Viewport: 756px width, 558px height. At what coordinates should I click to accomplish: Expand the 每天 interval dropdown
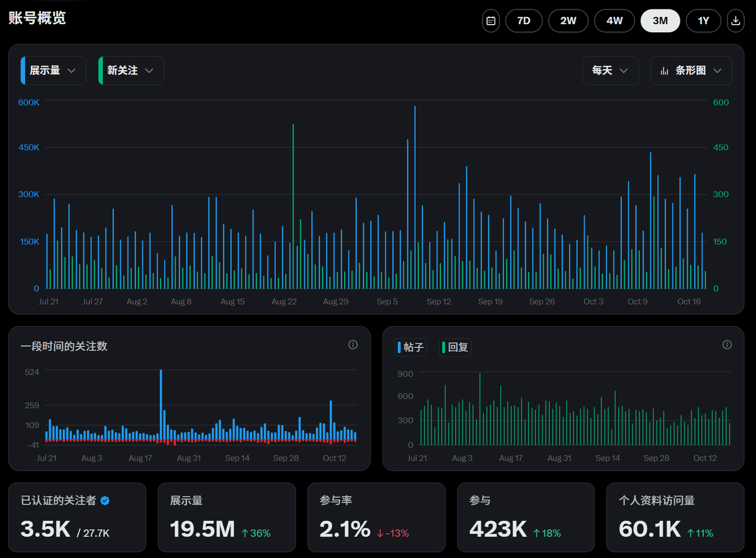point(610,71)
